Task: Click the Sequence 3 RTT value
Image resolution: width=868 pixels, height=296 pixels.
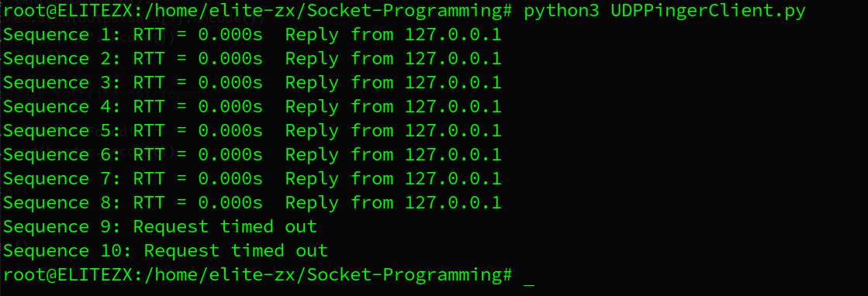Action: [x=231, y=83]
